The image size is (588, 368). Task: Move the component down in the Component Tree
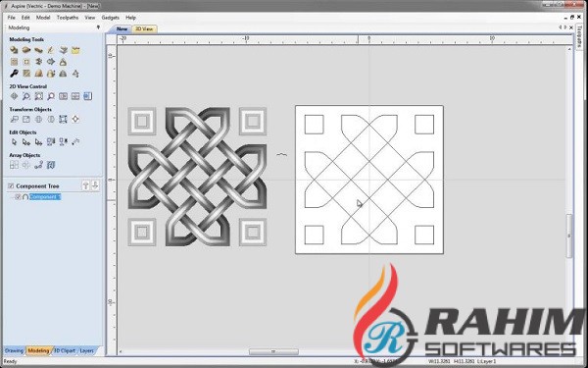[95, 185]
